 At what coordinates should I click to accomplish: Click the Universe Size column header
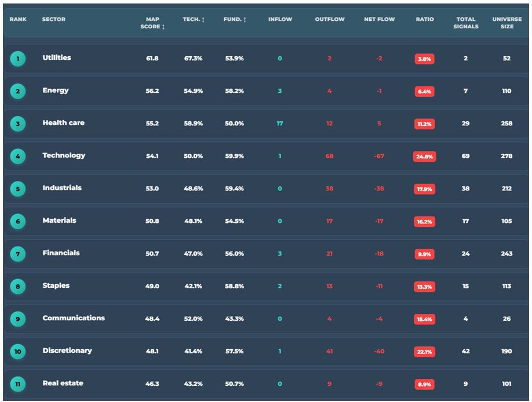click(507, 23)
